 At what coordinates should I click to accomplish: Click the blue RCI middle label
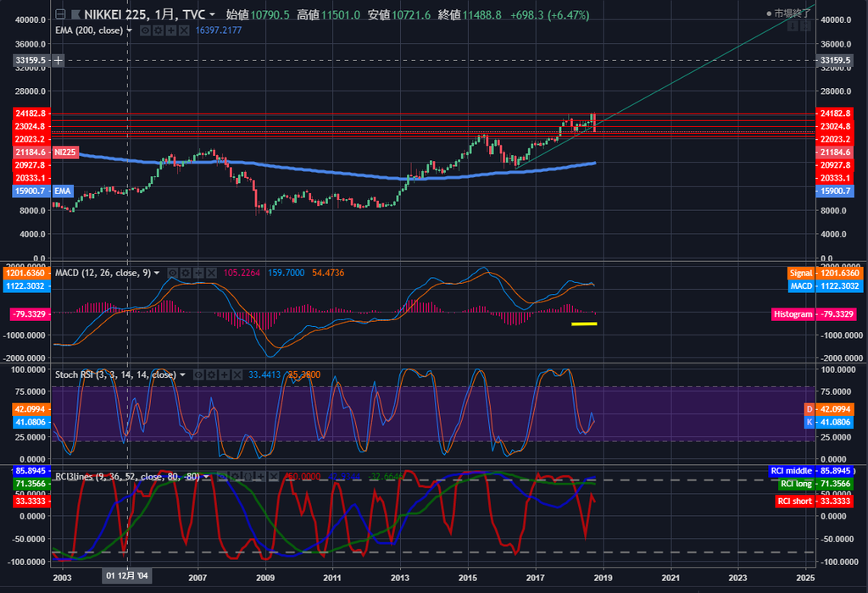792,471
